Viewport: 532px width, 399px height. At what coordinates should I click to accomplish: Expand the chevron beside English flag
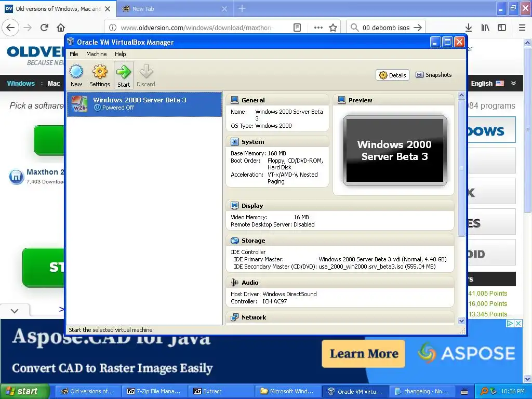point(514,84)
